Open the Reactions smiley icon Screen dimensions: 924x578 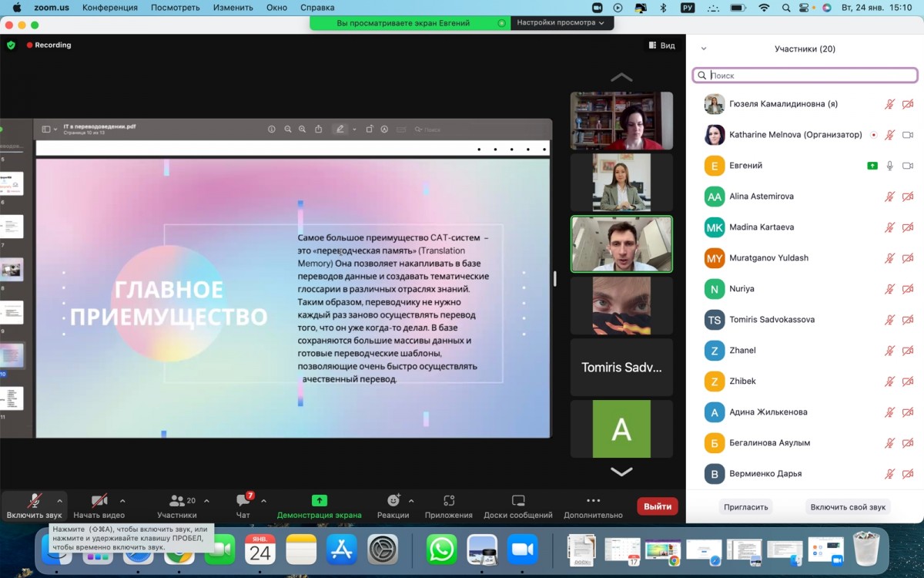click(x=393, y=501)
